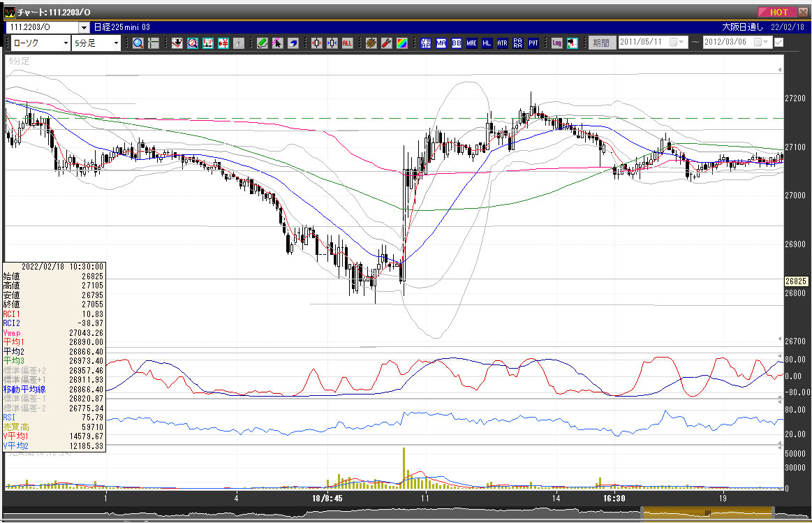Image resolution: width=812 pixels, height=523 pixels.
Task: Click the greyed-out warning triangle icon
Action: tap(239, 43)
